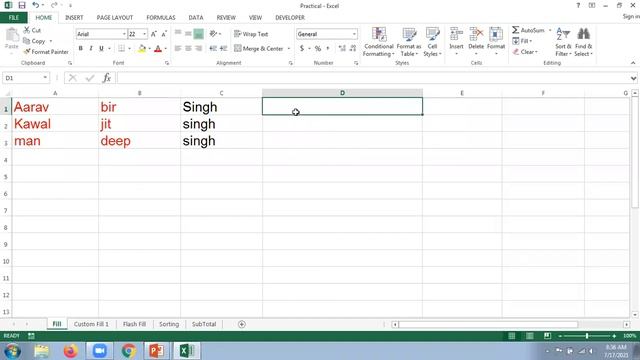Viewport: 640px width, 360px height.
Task: Toggle Middle Align vertical alignment
Action: 188,34
